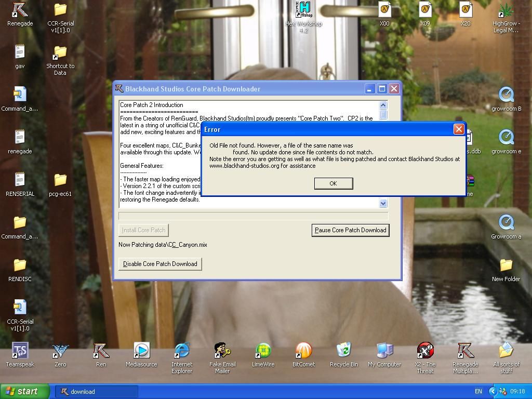Open the Windows Start menu

click(25, 391)
